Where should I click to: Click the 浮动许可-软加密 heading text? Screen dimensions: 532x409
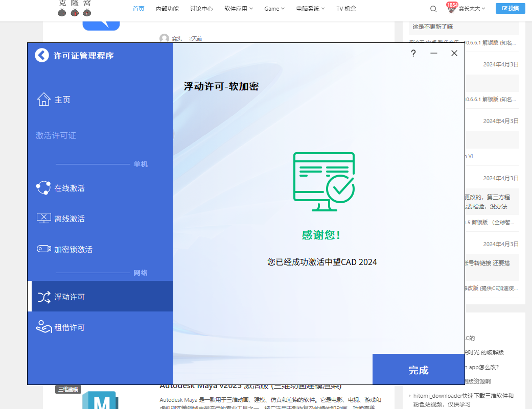(x=221, y=86)
